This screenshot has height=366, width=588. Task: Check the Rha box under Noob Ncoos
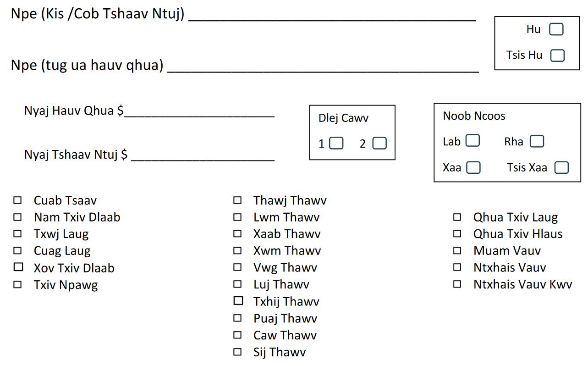(x=537, y=141)
